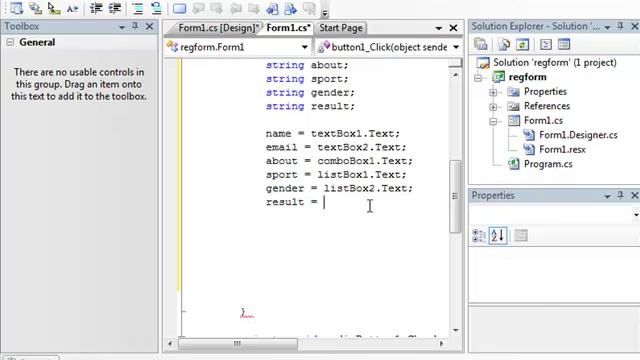Select the Properties folder in Solution Explorer
The image size is (640, 360).
tap(545, 91)
